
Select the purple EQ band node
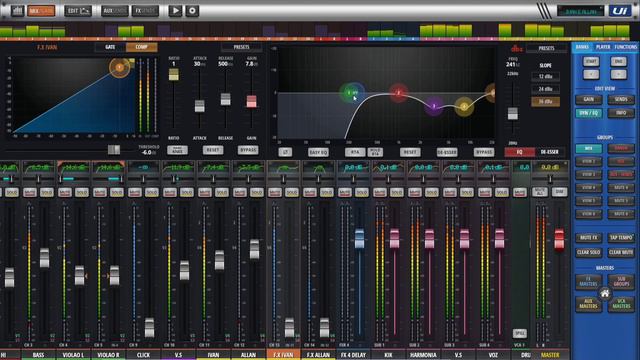[x=434, y=106]
